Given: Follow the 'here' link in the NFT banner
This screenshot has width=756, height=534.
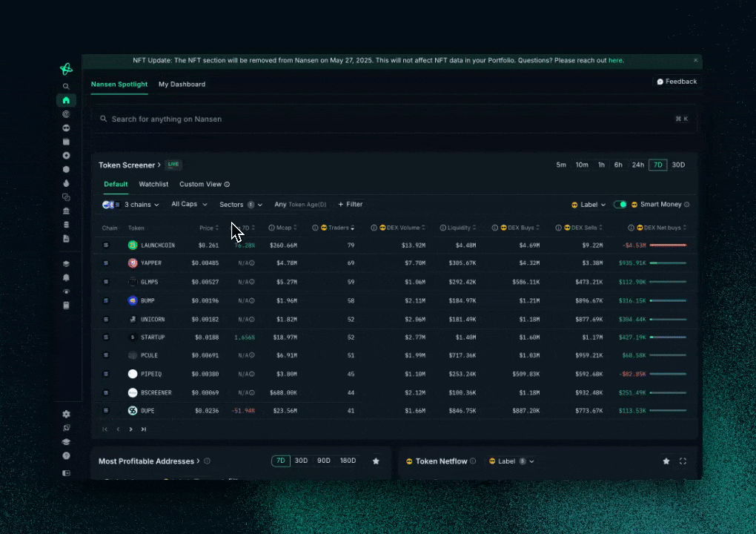Looking at the screenshot, I should (615, 60).
